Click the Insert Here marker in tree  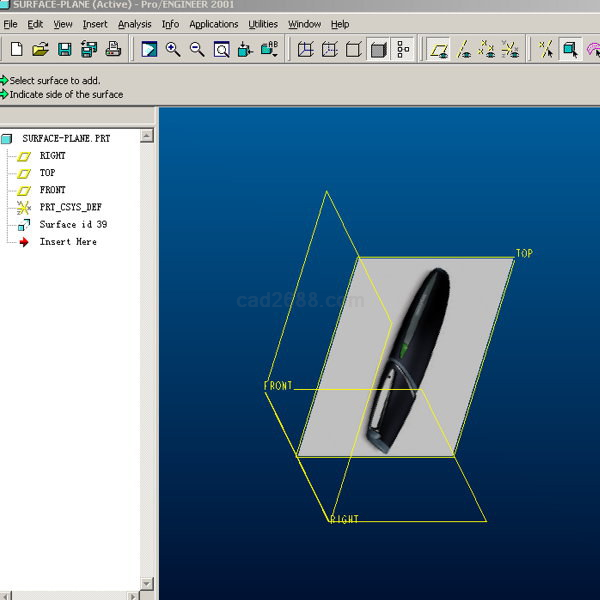click(x=67, y=242)
